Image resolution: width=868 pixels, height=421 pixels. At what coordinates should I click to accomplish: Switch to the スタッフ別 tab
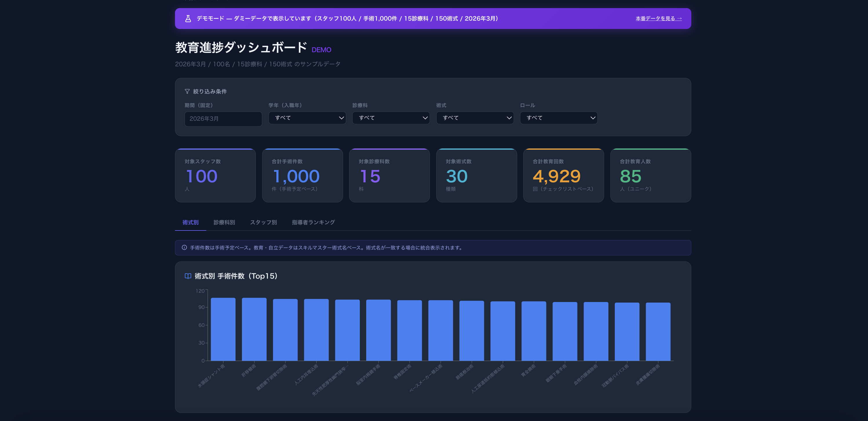[x=263, y=222]
